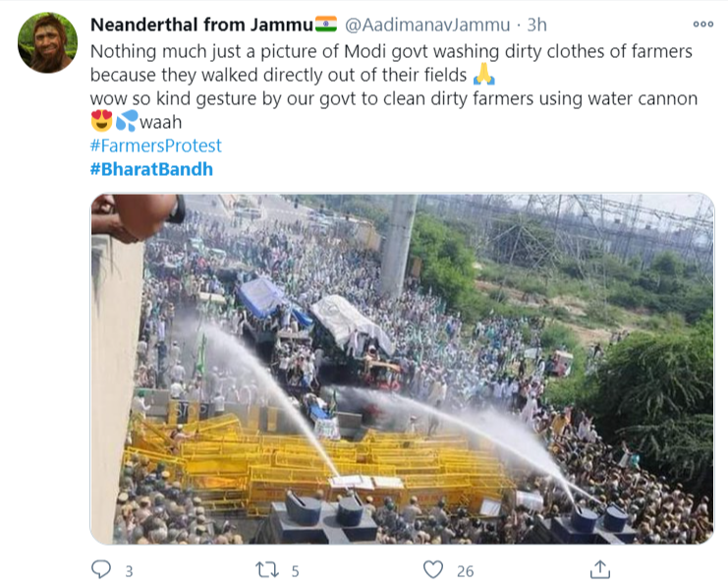Screen dimensions: 728x587
Task: Open the three-dot more options menu
Action: pyautogui.click(x=702, y=25)
